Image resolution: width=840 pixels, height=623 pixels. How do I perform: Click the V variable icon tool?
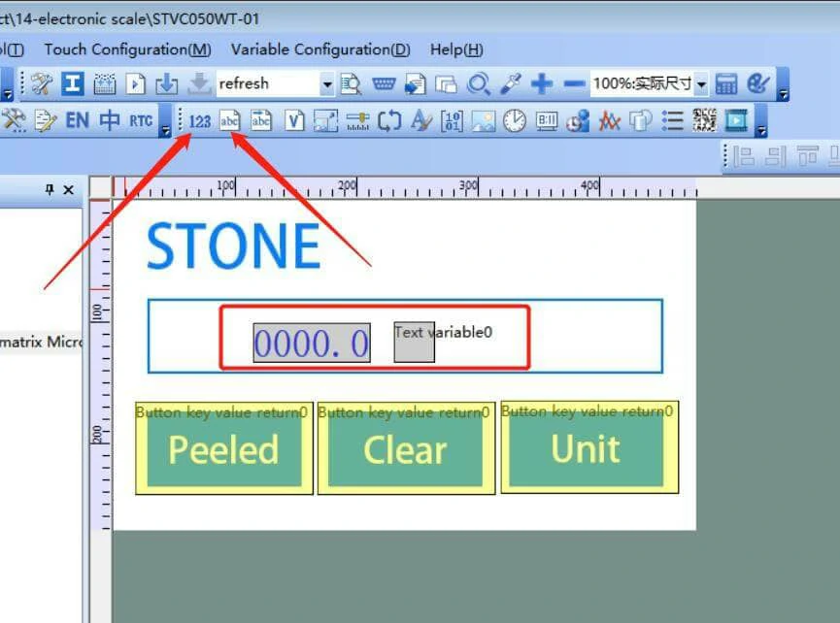coord(294,121)
